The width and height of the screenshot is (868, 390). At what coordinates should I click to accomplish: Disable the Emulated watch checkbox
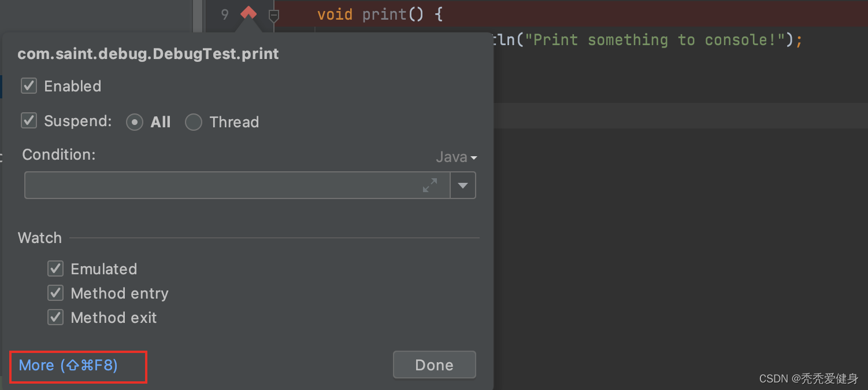[x=55, y=268]
